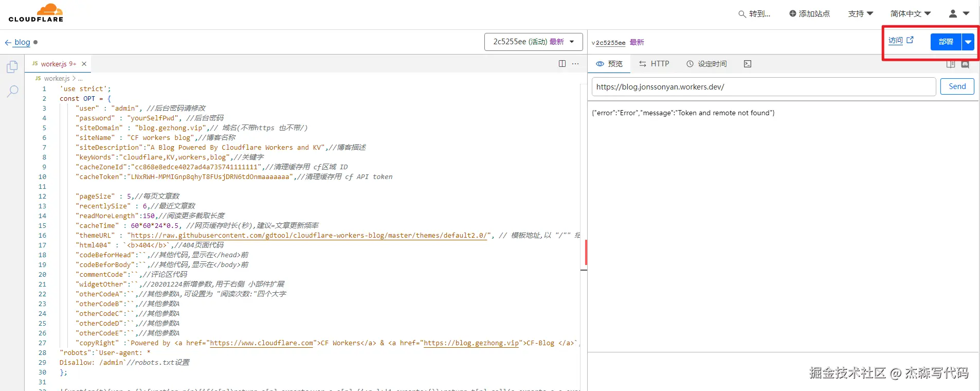Focus the preview URL input field
The width and height of the screenshot is (980, 391).
pyautogui.click(x=764, y=86)
